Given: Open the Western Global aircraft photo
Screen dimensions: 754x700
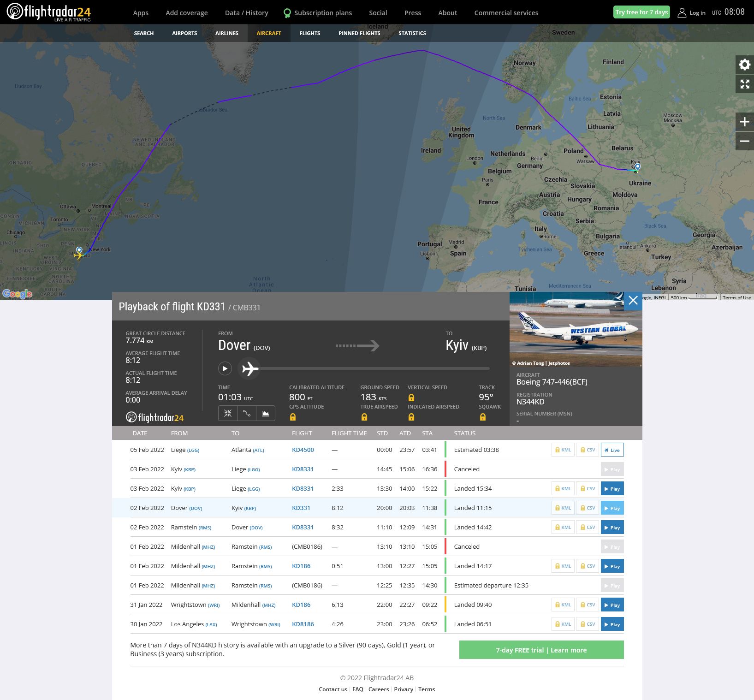Looking at the screenshot, I should click(576, 329).
